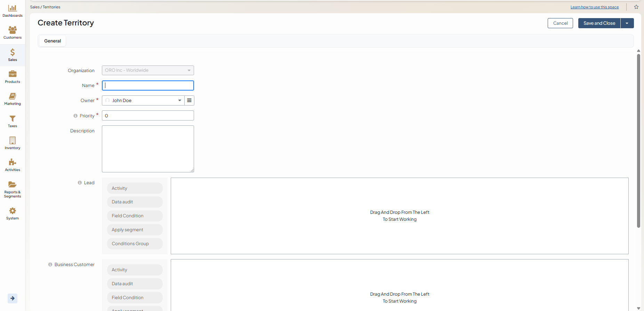This screenshot has width=644, height=311.
Task: Star this page as favorite
Action: pyautogui.click(x=636, y=7)
